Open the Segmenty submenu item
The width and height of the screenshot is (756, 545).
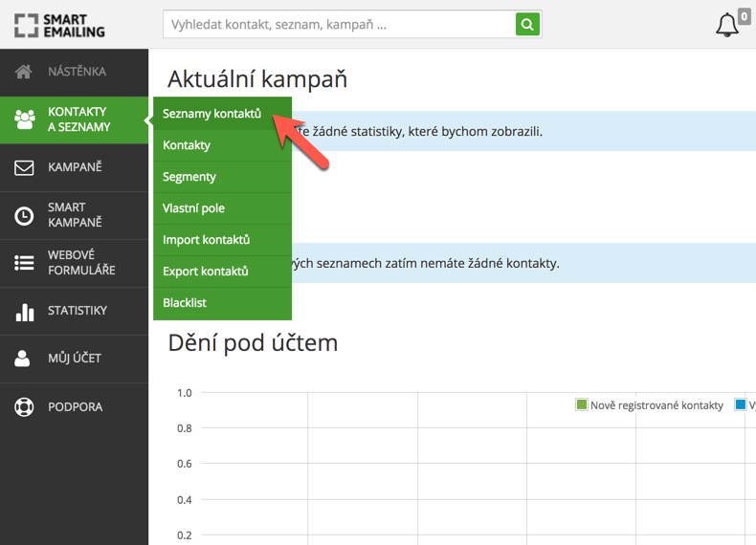(189, 177)
